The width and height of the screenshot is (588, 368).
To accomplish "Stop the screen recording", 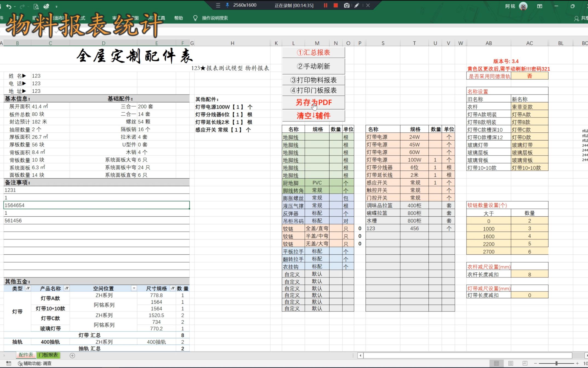I will coord(336,5).
